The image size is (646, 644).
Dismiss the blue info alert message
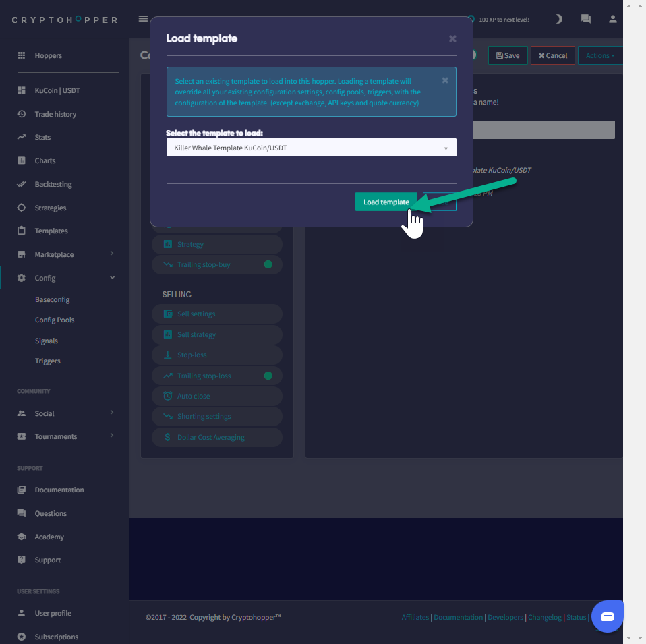pos(445,80)
